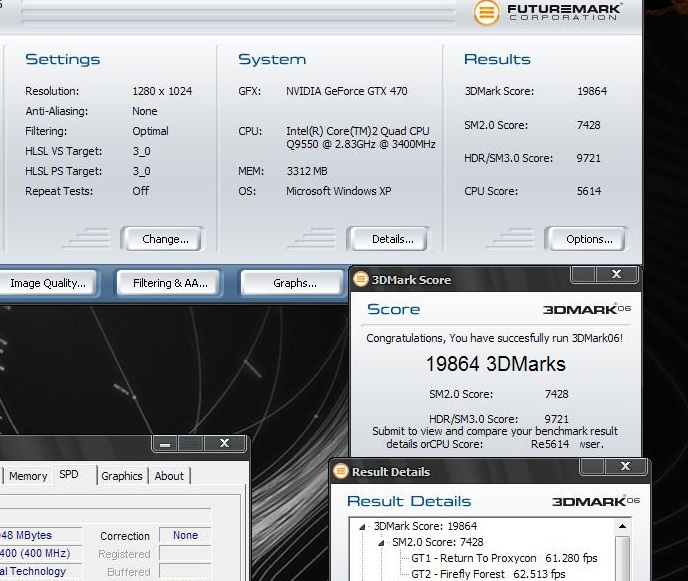688x581 pixels.
Task: Click 'Q9550 @ 2.83GHz @ 3400MHz' CPU text
Action: [x=361, y=144]
